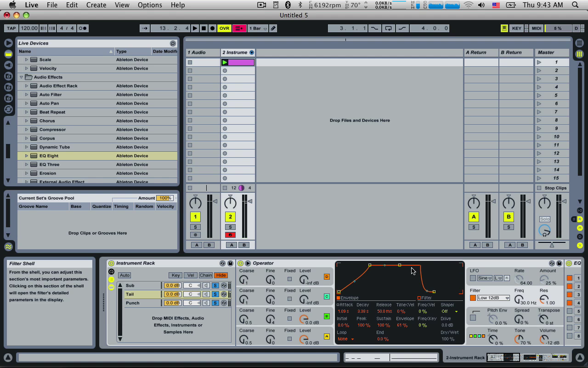Image resolution: width=588 pixels, height=368 pixels.
Task: Enable KEY map mode
Action: point(517,28)
